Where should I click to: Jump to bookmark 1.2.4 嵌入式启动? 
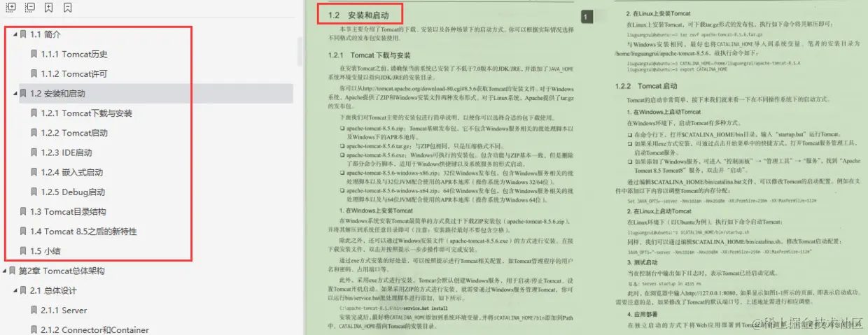coord(71,172)
